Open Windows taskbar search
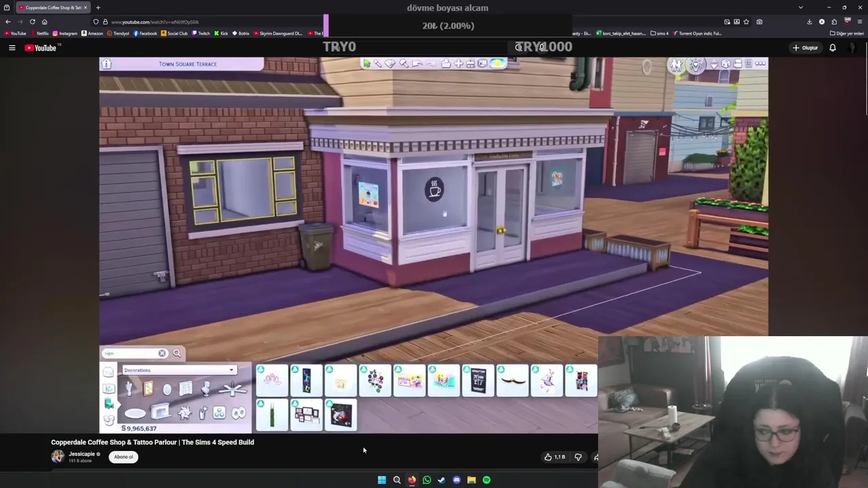 tap(397, 480)
